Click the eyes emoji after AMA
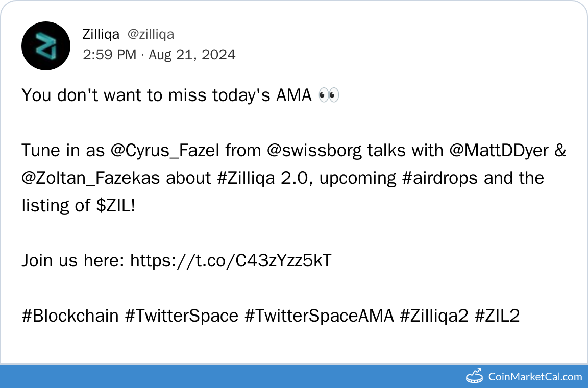588x388 pixels. pos(328,95)
